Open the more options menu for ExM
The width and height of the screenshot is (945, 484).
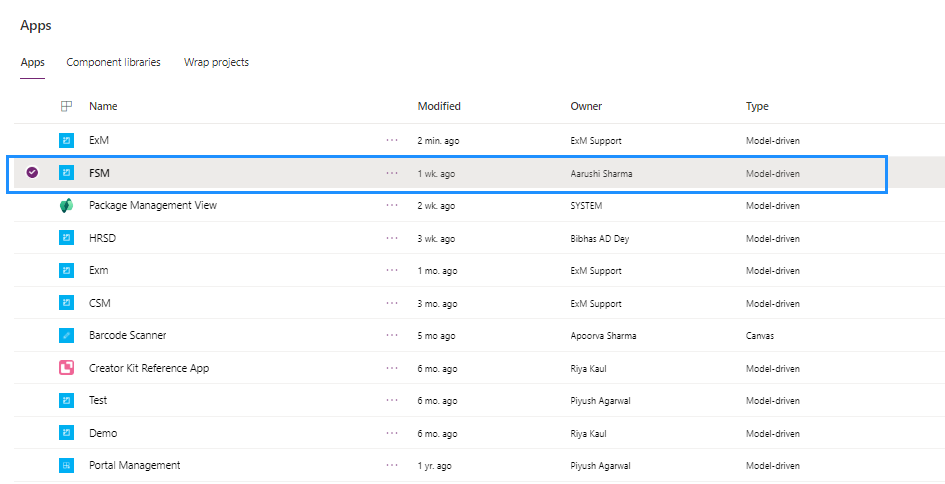click(x=392, y=140)
